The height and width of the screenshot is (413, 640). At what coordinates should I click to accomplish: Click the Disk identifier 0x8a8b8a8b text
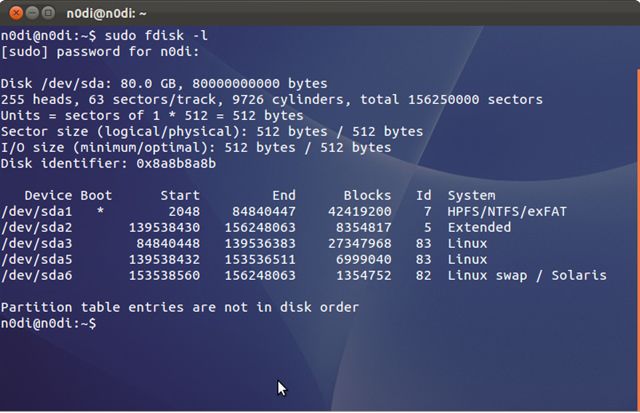pos(108,163)
